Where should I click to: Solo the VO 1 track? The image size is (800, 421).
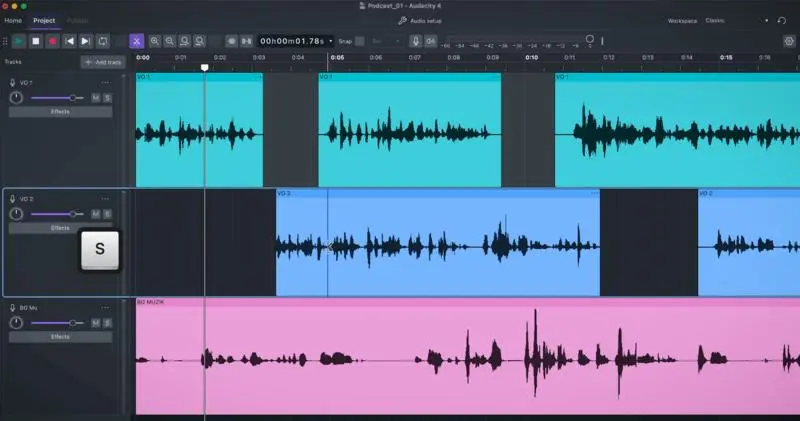tap(107, 97)
